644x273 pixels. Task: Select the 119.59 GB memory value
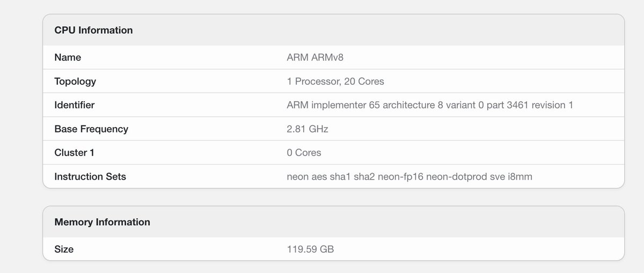(310, 249)
